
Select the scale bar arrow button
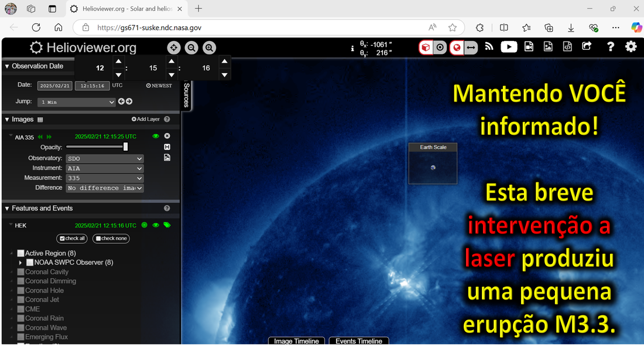[471, 47]
